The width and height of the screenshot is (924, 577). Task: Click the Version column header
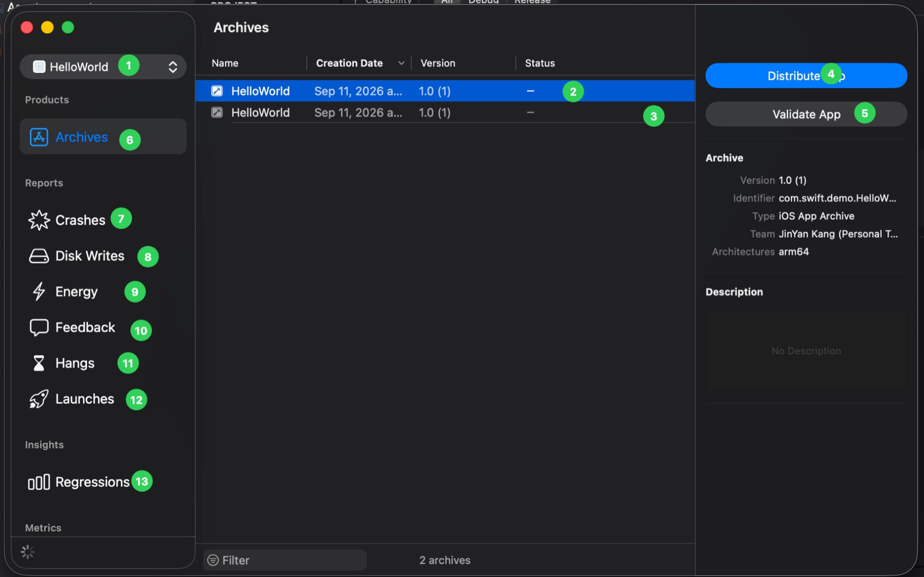click(437, 63)
